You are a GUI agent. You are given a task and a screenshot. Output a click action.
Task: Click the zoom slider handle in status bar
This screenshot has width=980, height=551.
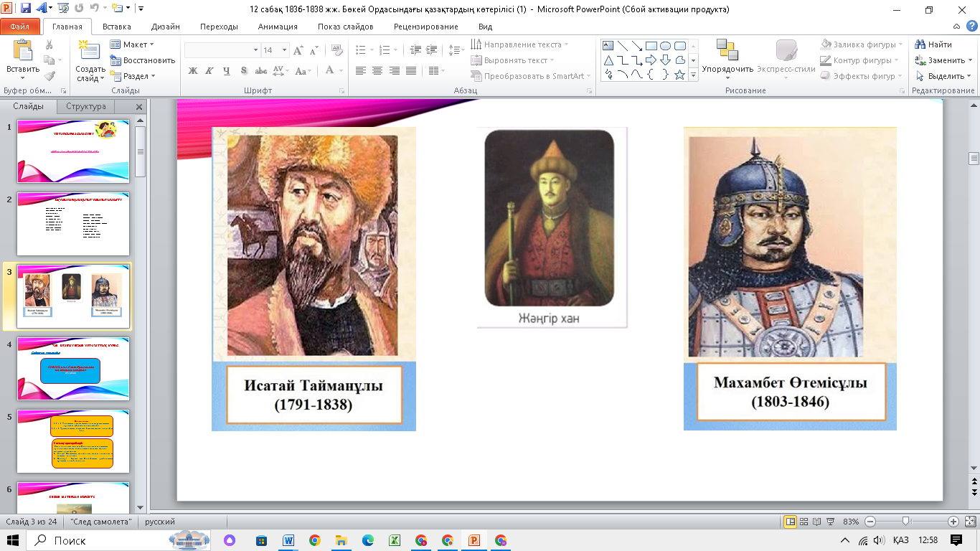(x=906, y=522)
